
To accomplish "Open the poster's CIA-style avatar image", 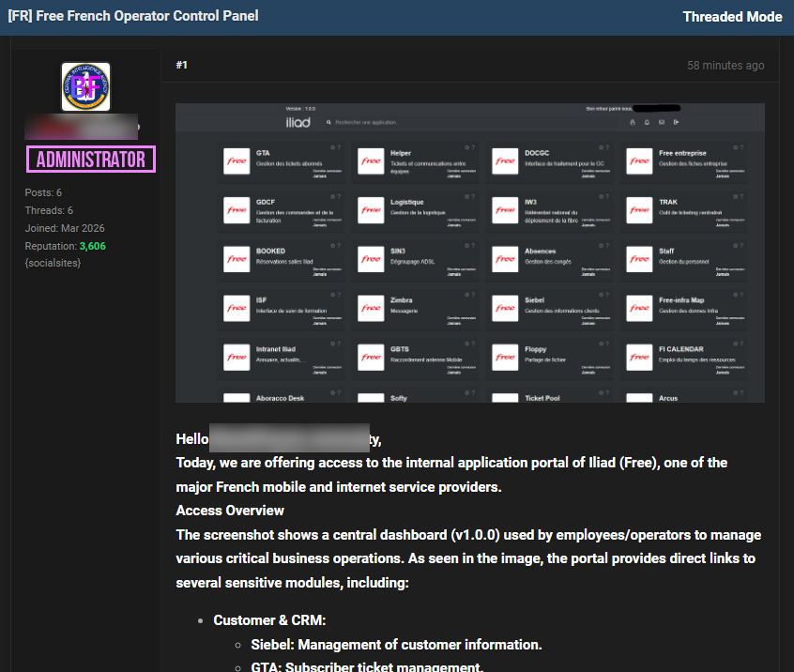I will 85,86.
